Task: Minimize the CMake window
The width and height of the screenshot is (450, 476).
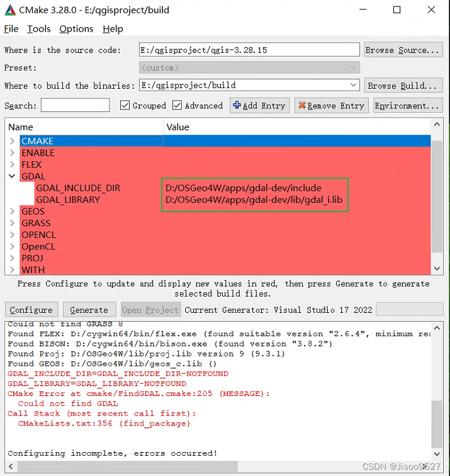Action: [x=363, y=9]
